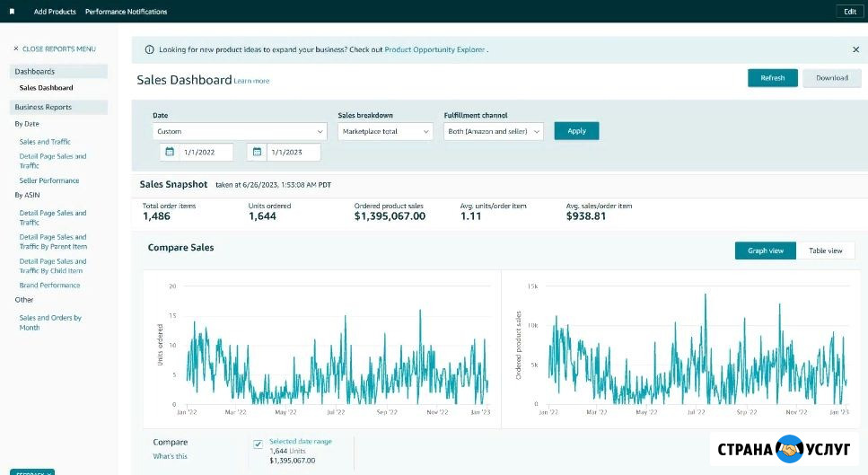The image size is (868, 475).
Task: Click the Total order items value 1,486
Action: tap(157, 216)
